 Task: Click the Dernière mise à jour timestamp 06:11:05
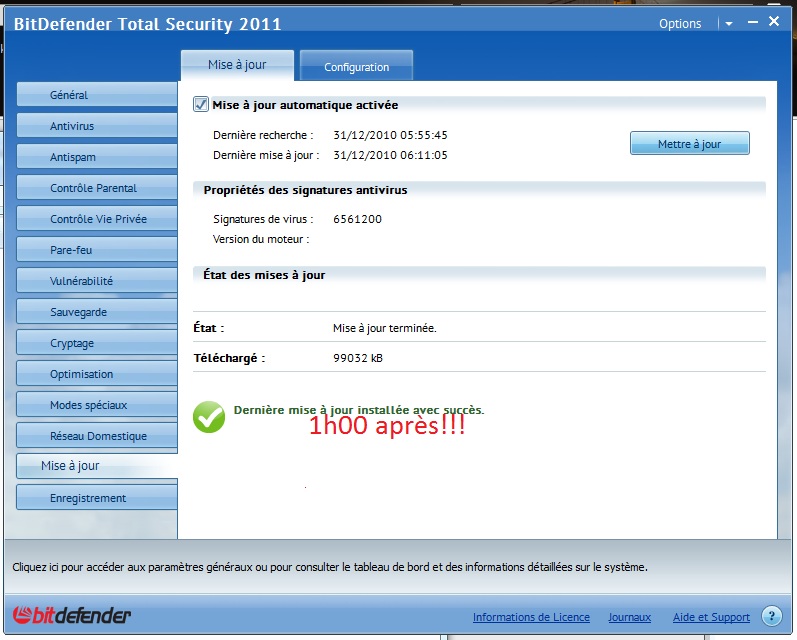(x=390, y=155)
